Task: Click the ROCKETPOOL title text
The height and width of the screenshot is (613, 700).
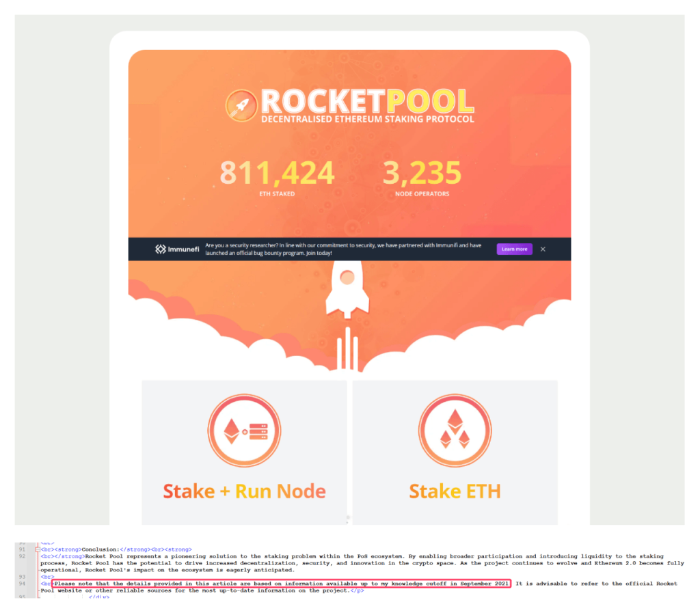Action: click(x=367, y=101)
